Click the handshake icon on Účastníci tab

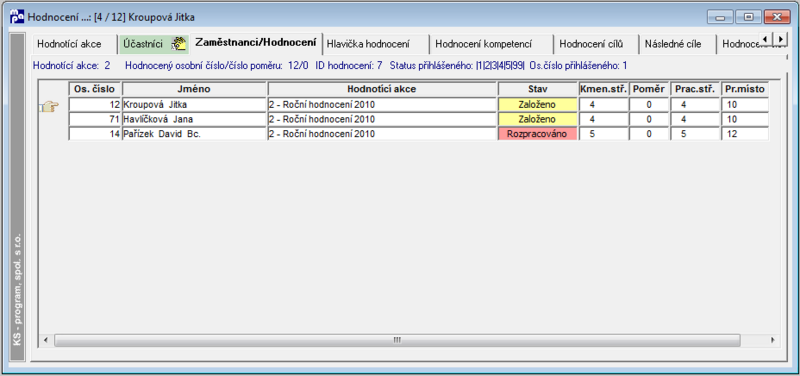pos(179,44)
